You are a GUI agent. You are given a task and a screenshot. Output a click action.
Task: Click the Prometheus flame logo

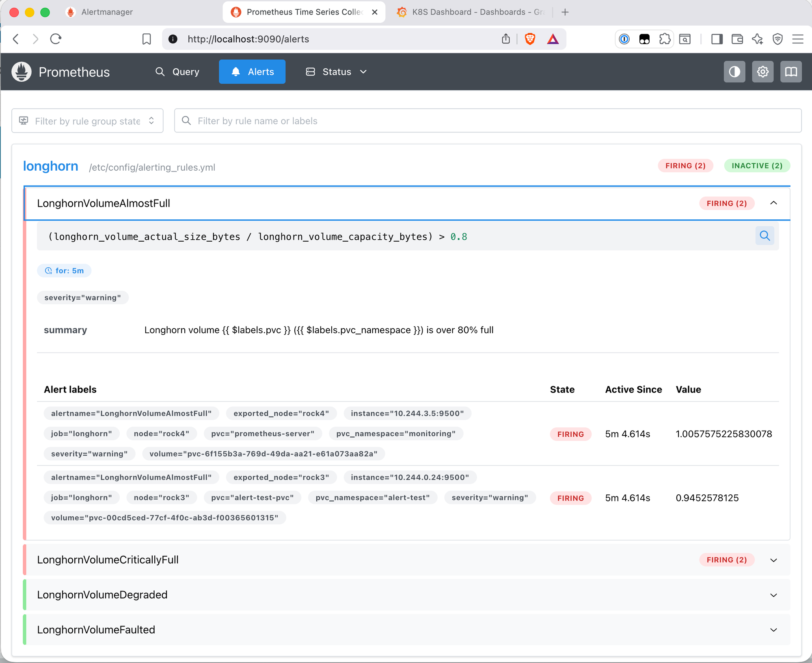(x=22, y=72)
